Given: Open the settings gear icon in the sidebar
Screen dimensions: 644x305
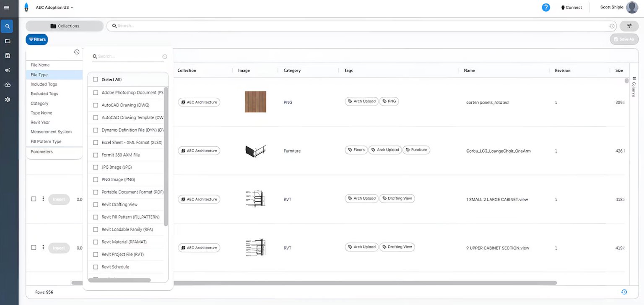Looking at the screenshot, I should [x=7, y=99].
